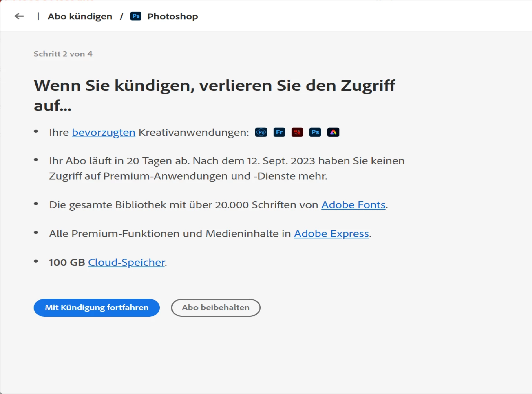Open the Cloud-Speicher link
Screen dimensions: 532x394
click(126, 262)
